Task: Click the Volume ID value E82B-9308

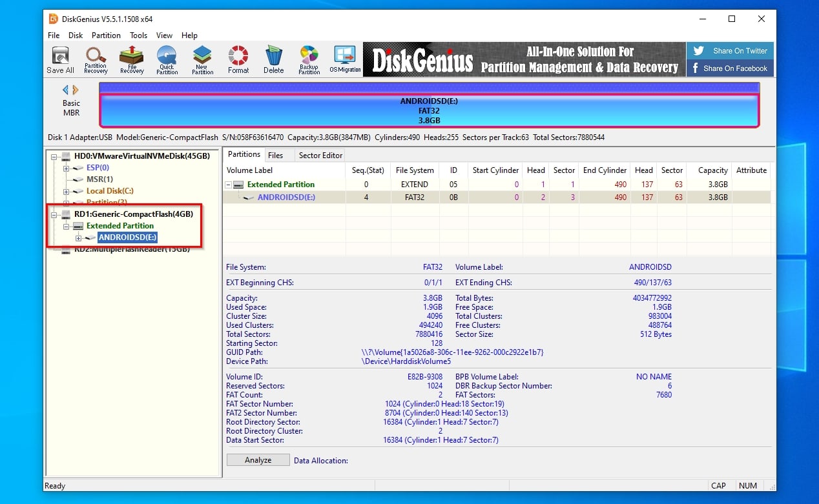Action: point(426,377)
